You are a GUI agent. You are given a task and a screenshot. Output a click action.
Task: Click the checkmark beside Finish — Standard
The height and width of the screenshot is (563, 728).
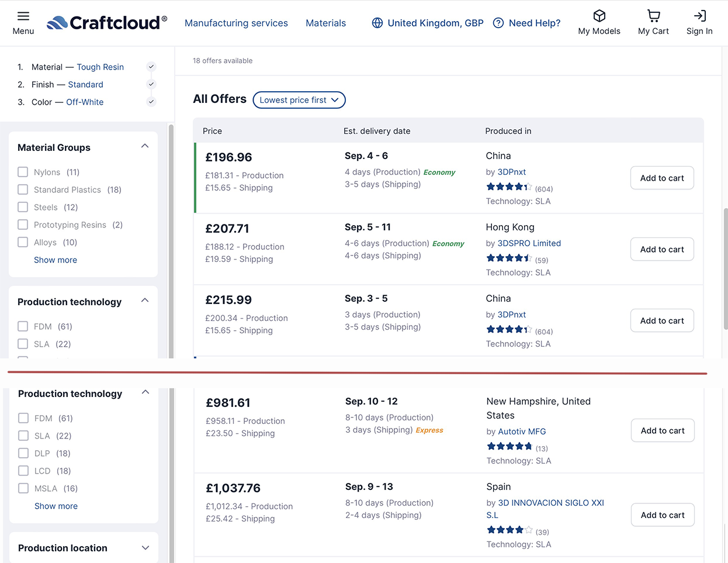coord(151,84)
